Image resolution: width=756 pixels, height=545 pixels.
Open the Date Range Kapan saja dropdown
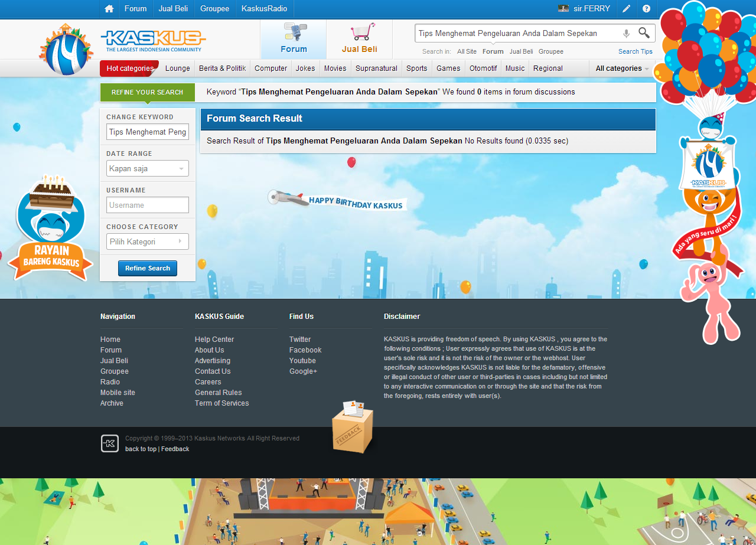148,168
